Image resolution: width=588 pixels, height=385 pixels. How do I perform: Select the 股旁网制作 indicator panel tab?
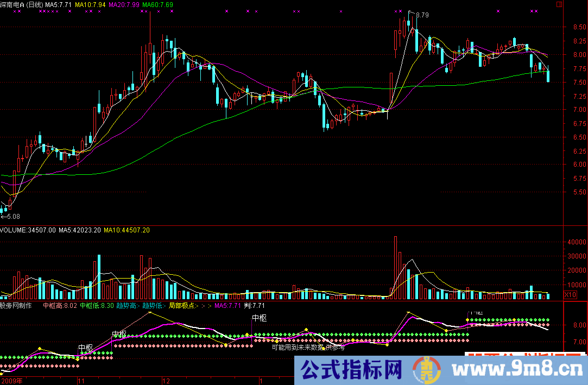coord(16,306)
